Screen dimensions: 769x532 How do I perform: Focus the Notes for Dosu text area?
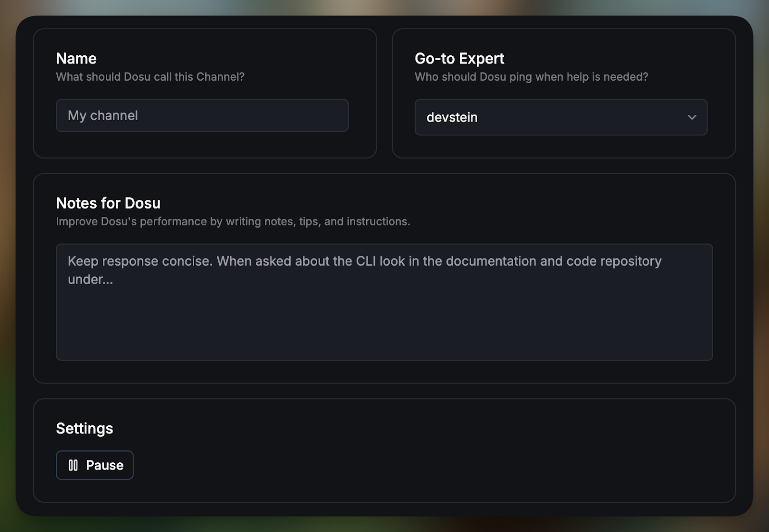(384, 302)
